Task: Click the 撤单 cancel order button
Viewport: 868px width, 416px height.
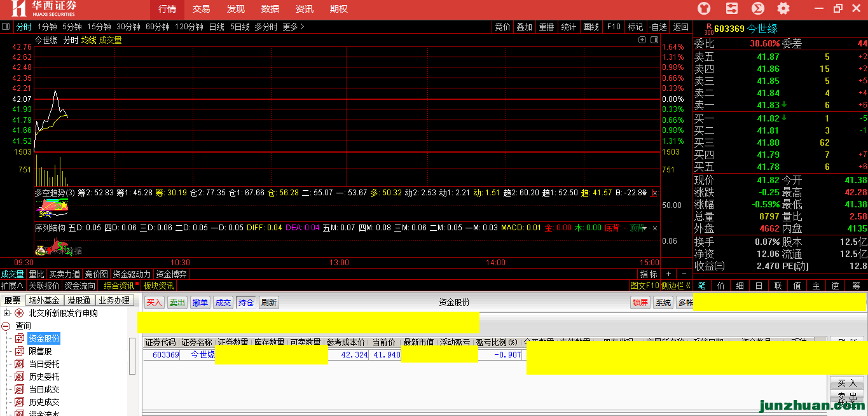Action: click(x=200, y=303)
